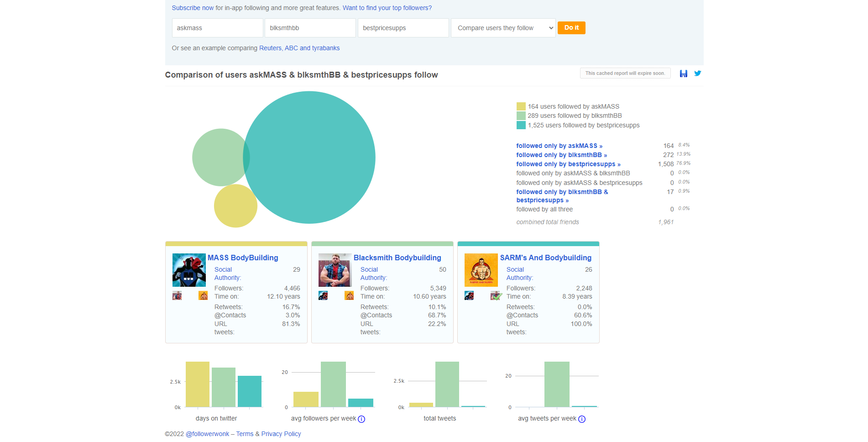Focus the bestpricesupps username field
868x442 pixels.
coord(403,28)
